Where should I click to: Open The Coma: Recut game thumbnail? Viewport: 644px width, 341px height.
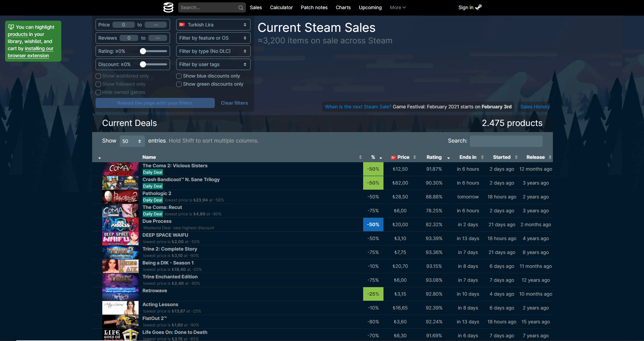[x=120, y=211]
